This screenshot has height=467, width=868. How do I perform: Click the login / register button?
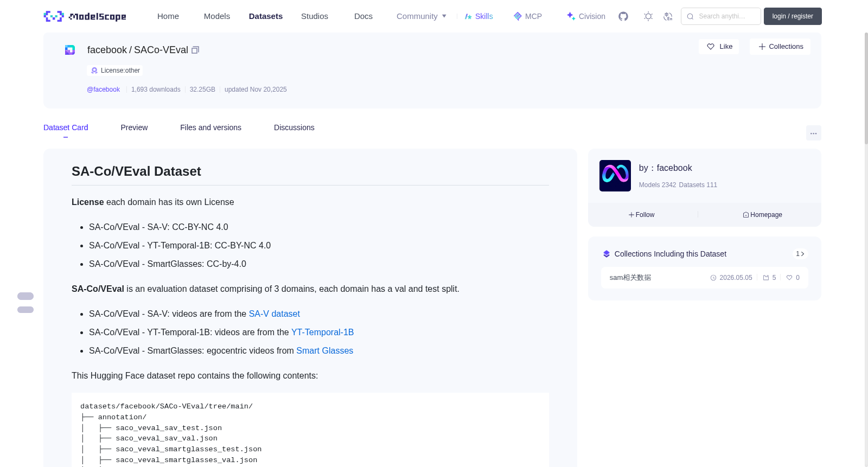793,16
